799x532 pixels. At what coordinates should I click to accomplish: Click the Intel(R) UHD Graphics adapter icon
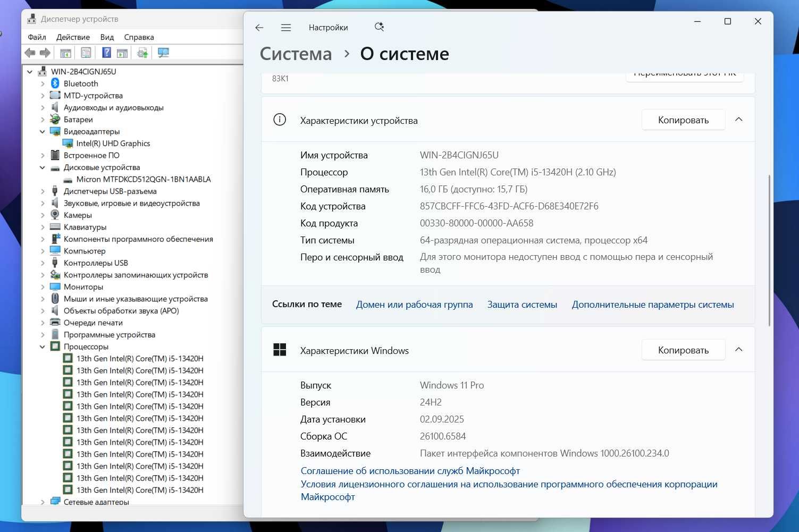(68, 143)
